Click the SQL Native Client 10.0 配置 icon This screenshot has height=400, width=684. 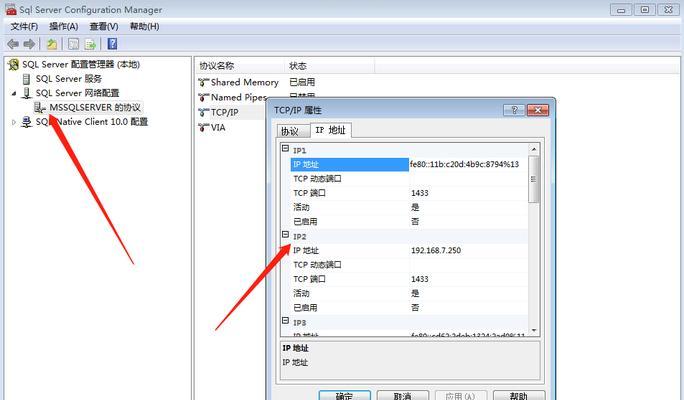click(x=27, y=122)
